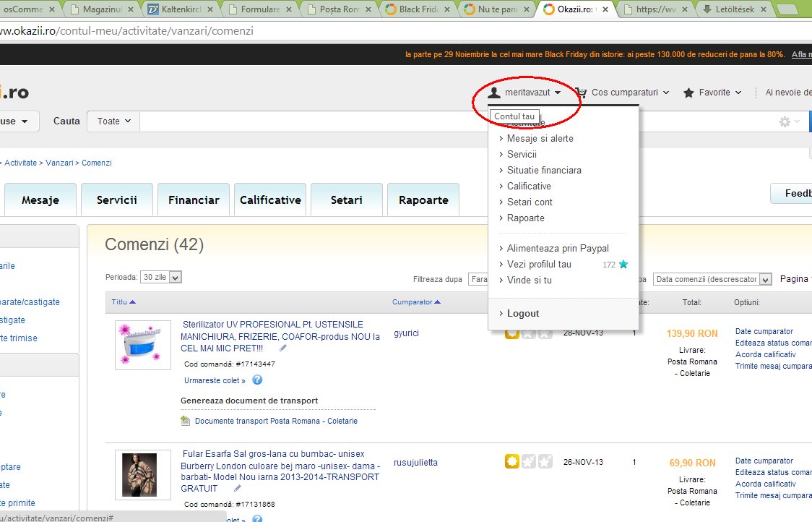Click the shopping cart icon
812x522 pixels.
tap(580, 93)
